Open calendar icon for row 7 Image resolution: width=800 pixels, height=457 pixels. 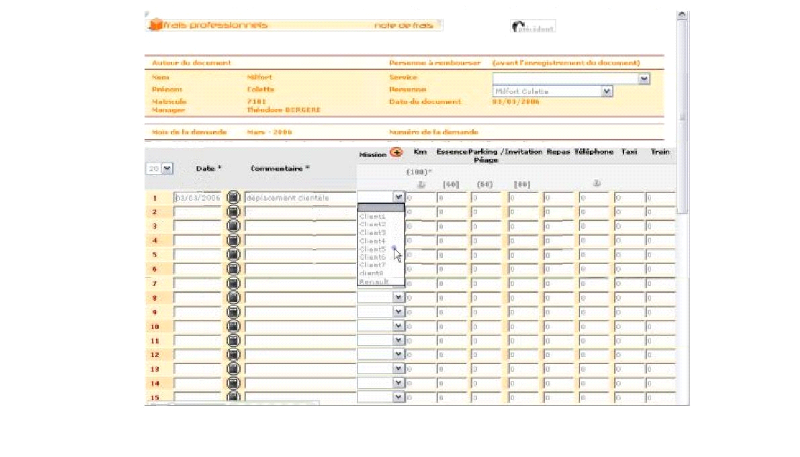(233, 283)
